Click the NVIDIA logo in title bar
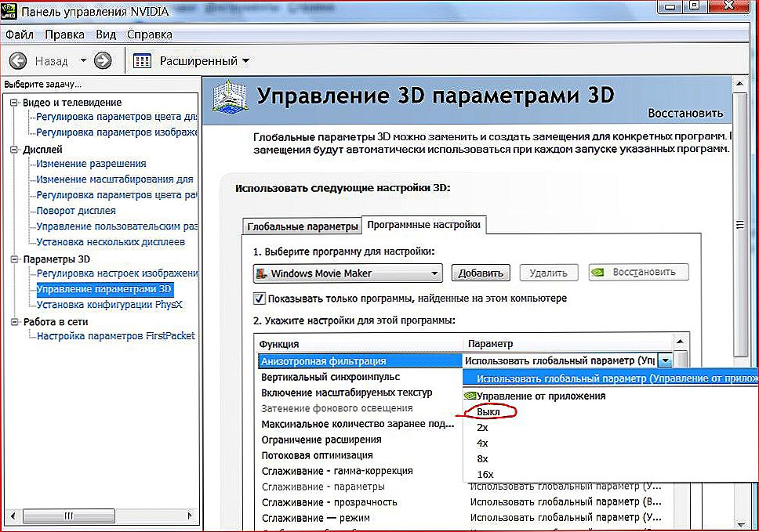Screen dimensions: 759x532 [9, 10]
